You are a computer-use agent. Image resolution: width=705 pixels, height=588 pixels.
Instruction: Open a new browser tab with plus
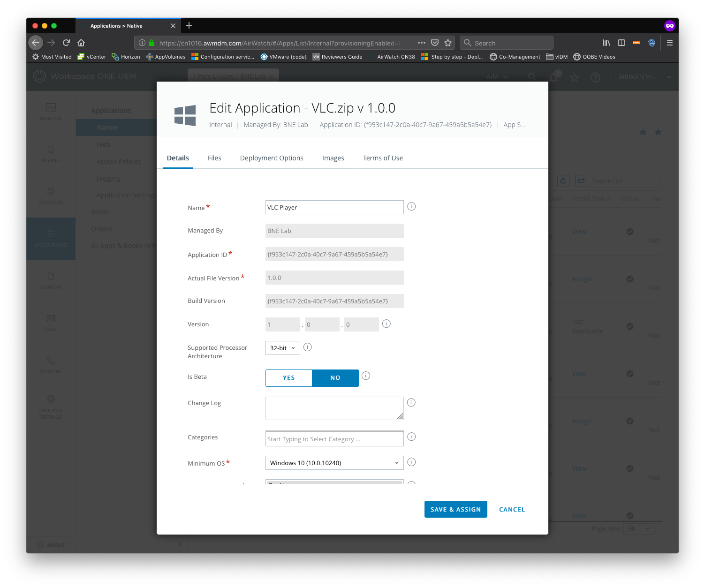[x=189, y=25]
